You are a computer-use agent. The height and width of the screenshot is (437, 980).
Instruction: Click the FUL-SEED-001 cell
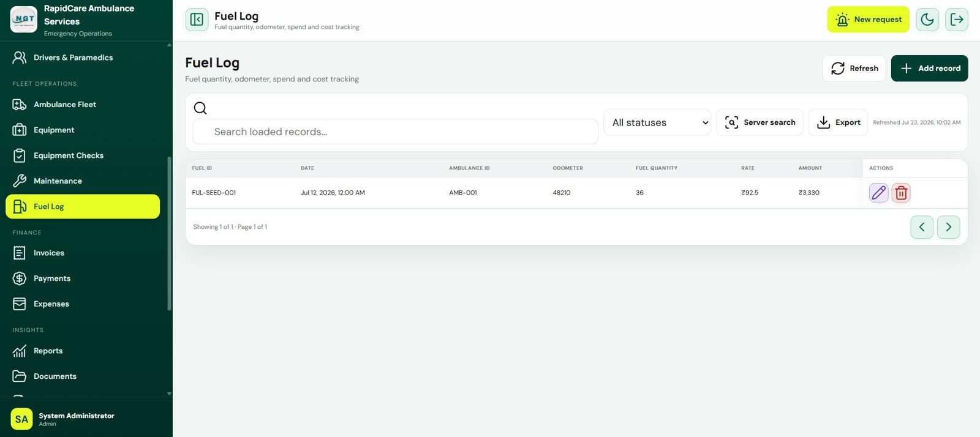click(214, 193)
